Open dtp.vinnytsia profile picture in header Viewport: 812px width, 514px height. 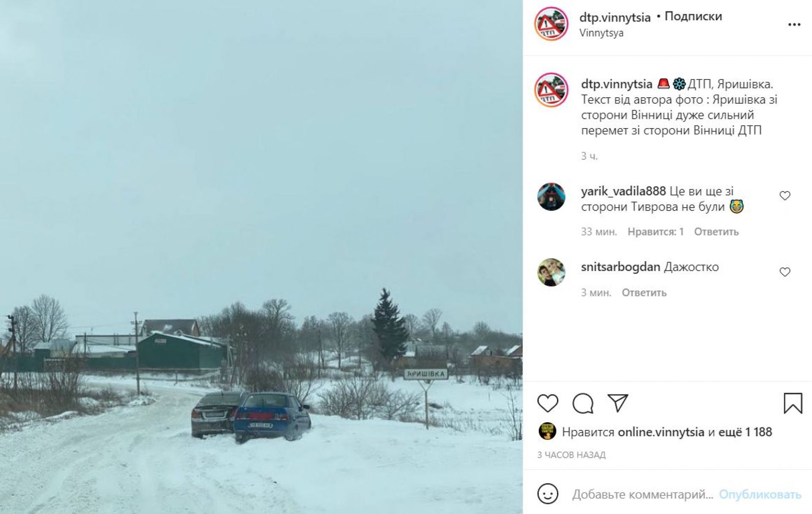click(551, 24)
